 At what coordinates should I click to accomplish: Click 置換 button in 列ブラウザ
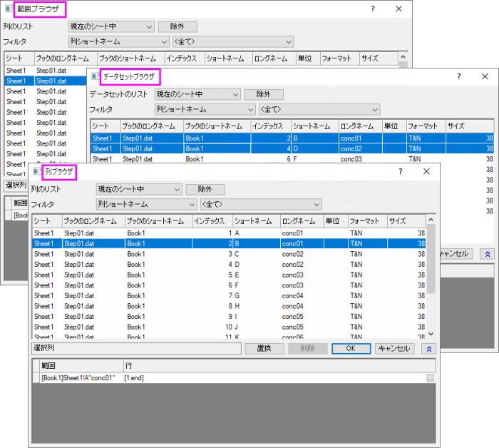click(264, 349)
